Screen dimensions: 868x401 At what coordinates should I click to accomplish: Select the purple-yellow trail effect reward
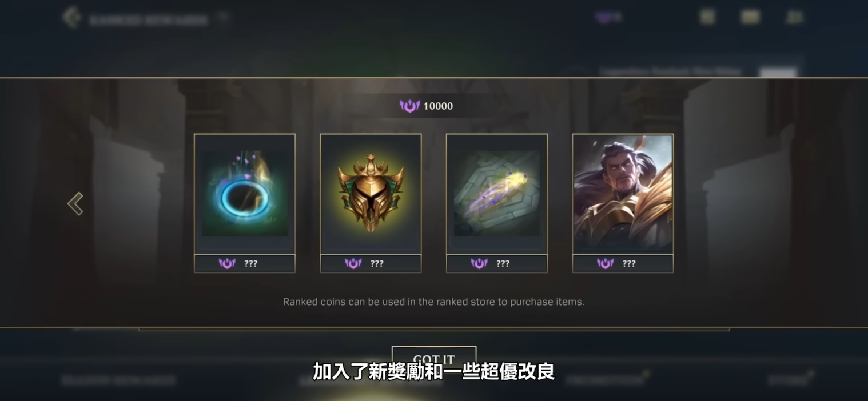[497, 194]
